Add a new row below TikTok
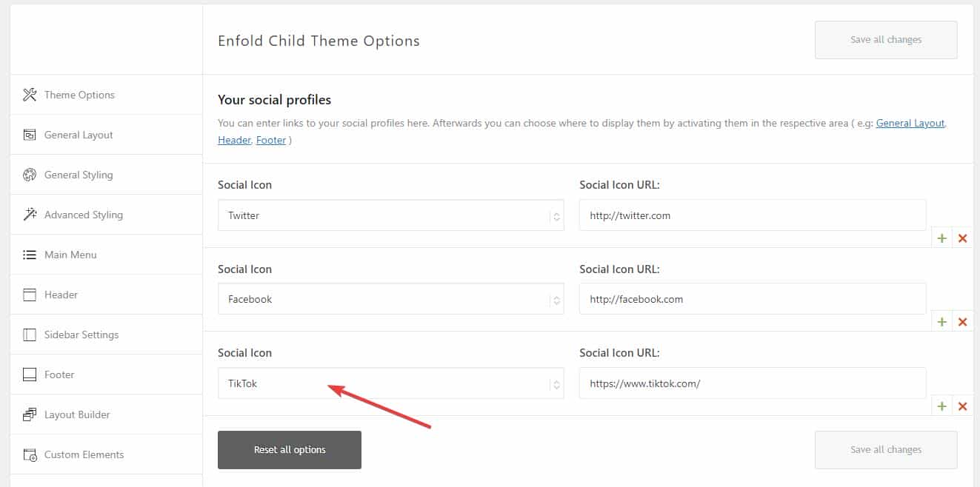This screenshot has width=980, height=487. tap(942, 406)
